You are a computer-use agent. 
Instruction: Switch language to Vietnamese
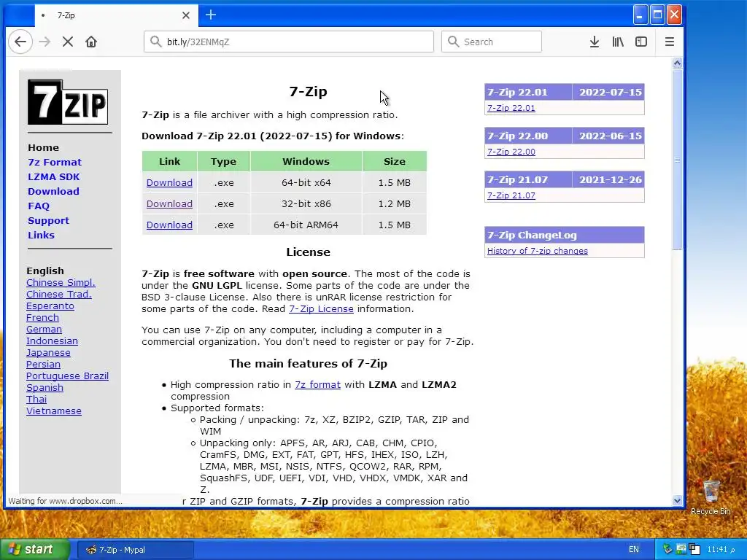pos(54,411)
